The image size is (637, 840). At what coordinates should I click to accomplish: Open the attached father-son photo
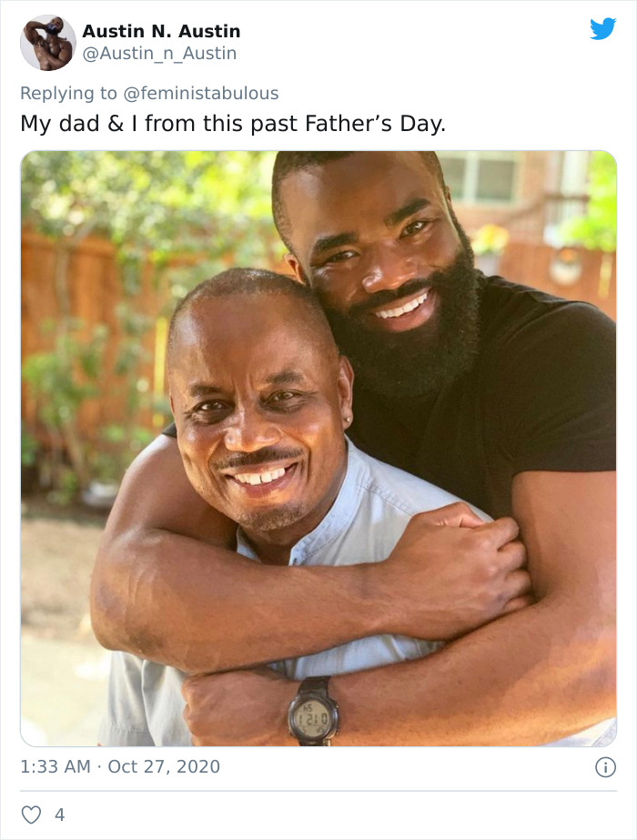coord(318,448)
